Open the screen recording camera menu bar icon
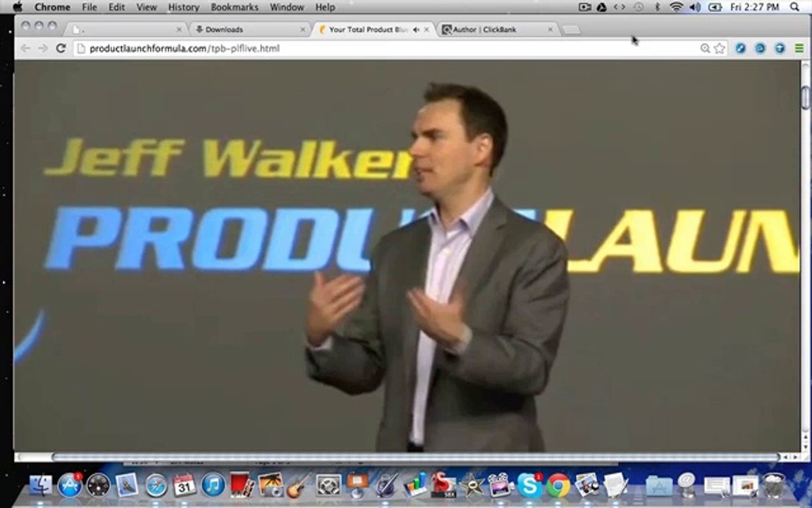The height and width of the screenshot is (508, 812). pyautogui.click(x=584, y=7)
